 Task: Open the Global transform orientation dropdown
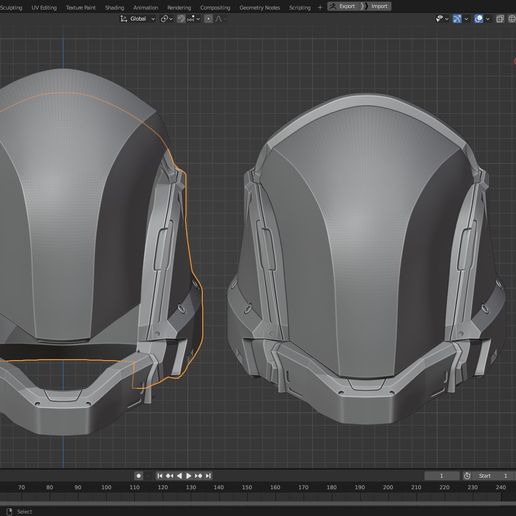(138, 19)
